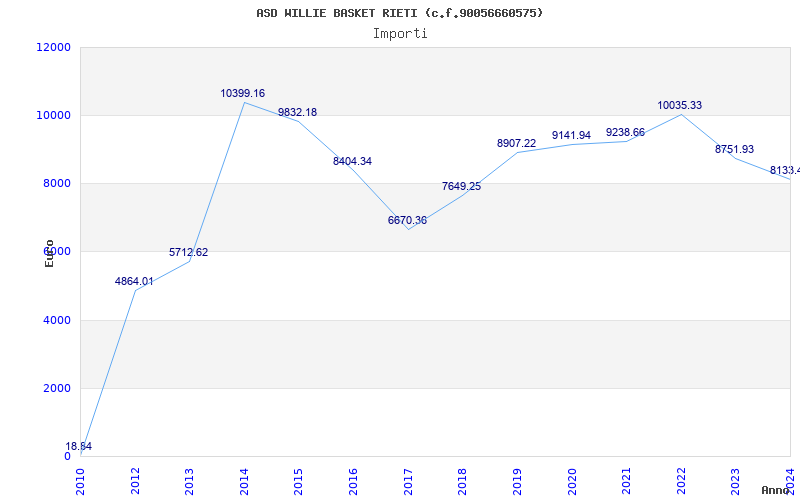Viewport: 800px width, 500px height.
Task: Select the 10035.33 peak label for 2022
Action: (x=680, y=106)
